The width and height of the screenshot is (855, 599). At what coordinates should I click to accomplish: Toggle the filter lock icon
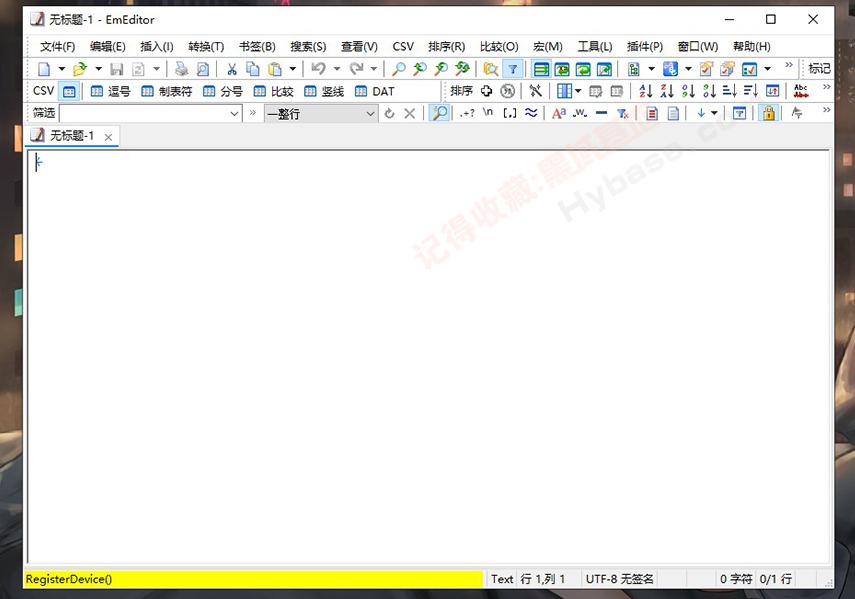769,113
